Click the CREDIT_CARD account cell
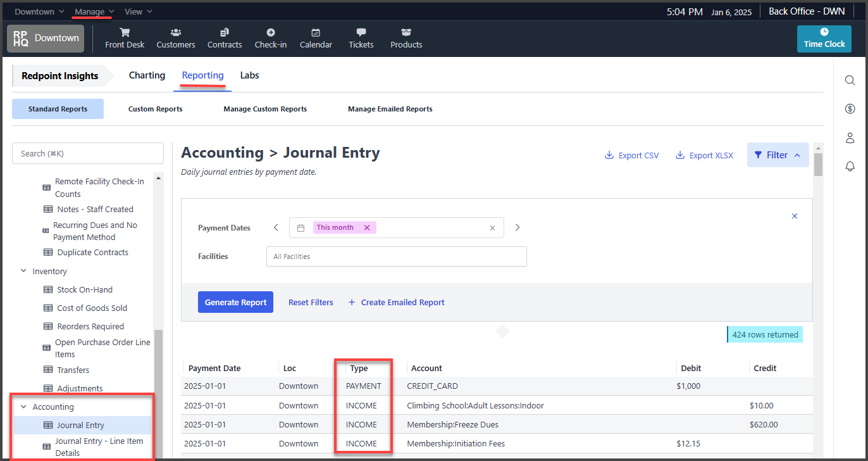 coord(432,386)
